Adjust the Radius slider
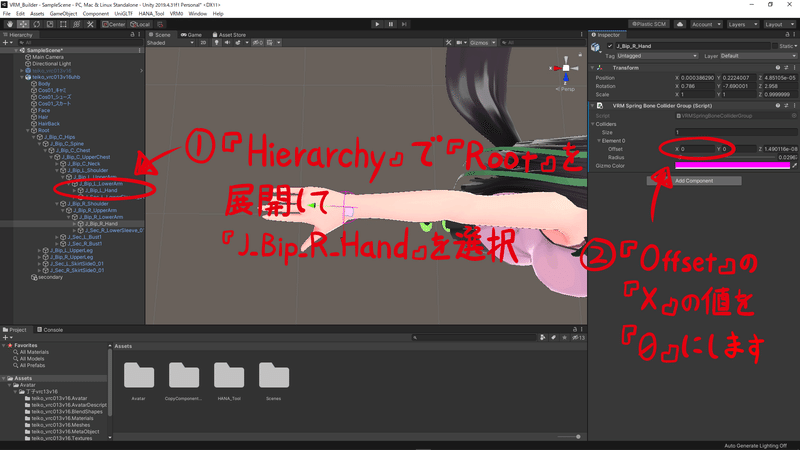This screenshot has width=800, height=450. [724, 157]
